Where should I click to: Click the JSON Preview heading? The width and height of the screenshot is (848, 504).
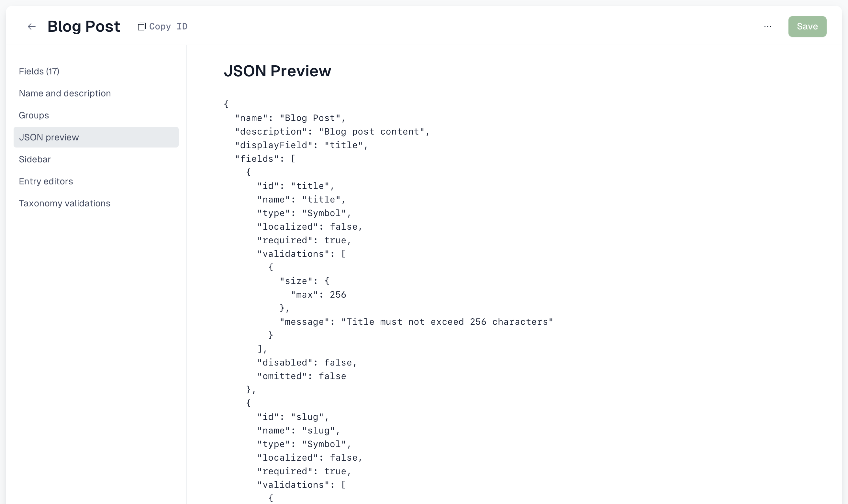click(x=277, y=71)
